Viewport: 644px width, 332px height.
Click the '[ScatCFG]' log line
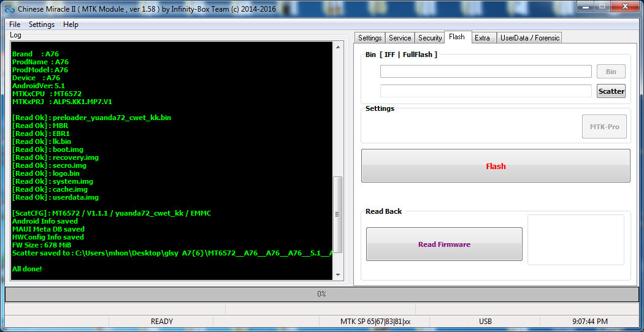coord(112,213)
